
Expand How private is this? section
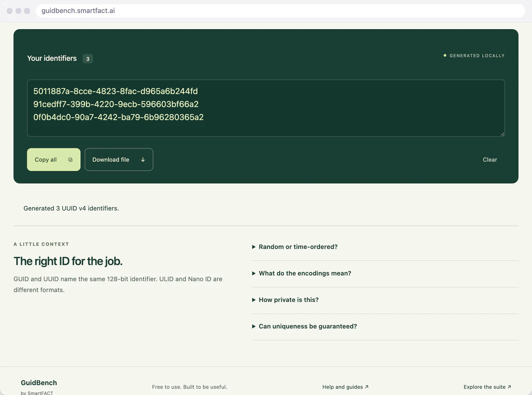click(385, 300)
